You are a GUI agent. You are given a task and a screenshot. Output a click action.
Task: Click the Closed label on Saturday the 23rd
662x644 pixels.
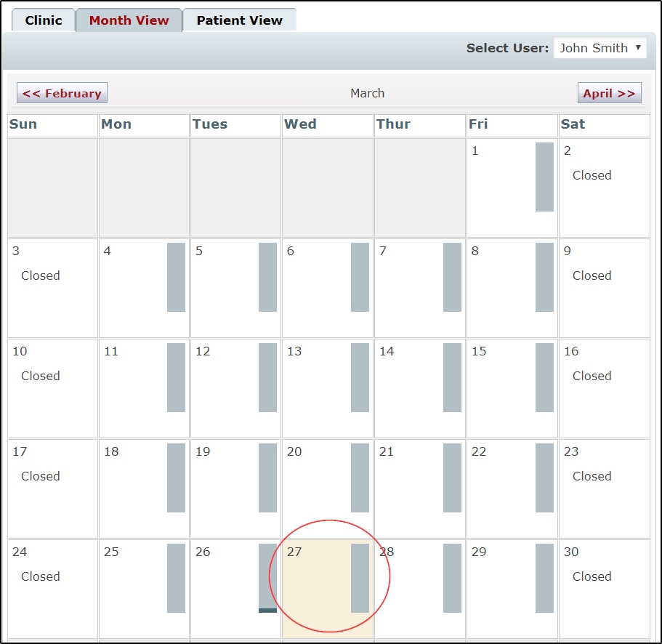pyautogui.click(x=592, y=476)
